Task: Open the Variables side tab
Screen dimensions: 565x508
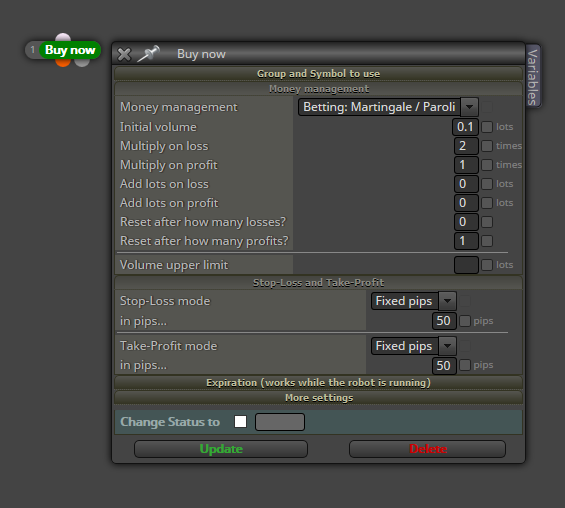Action: [x=533, y=76]
